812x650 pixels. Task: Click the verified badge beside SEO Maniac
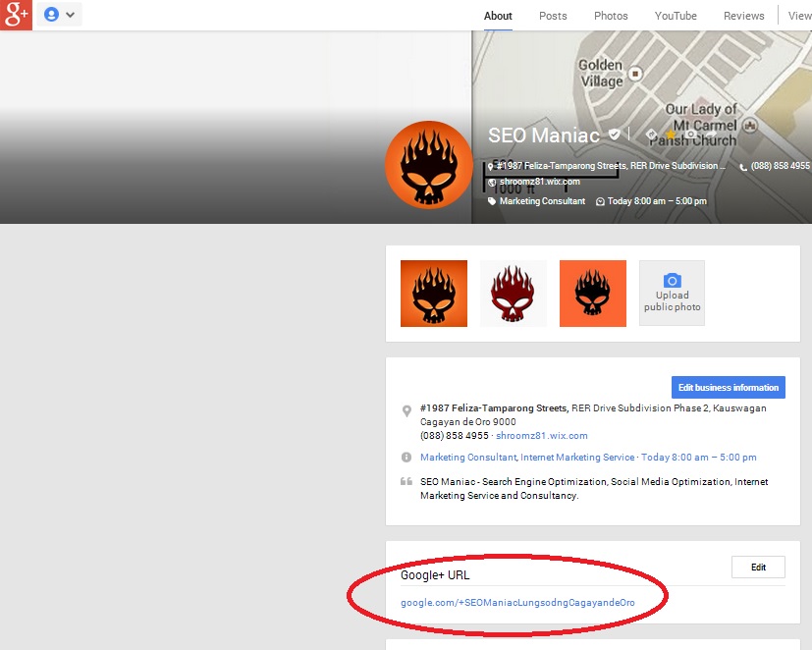point(615,135)
